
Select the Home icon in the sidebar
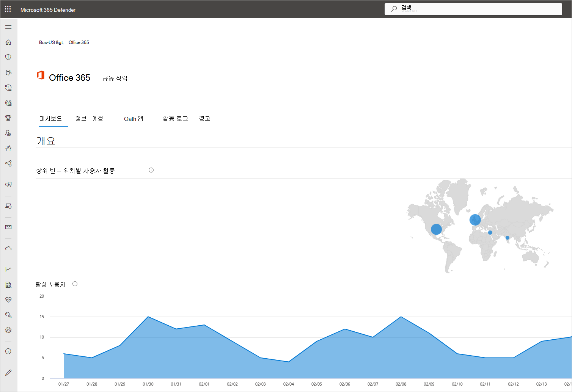point(8,42)
